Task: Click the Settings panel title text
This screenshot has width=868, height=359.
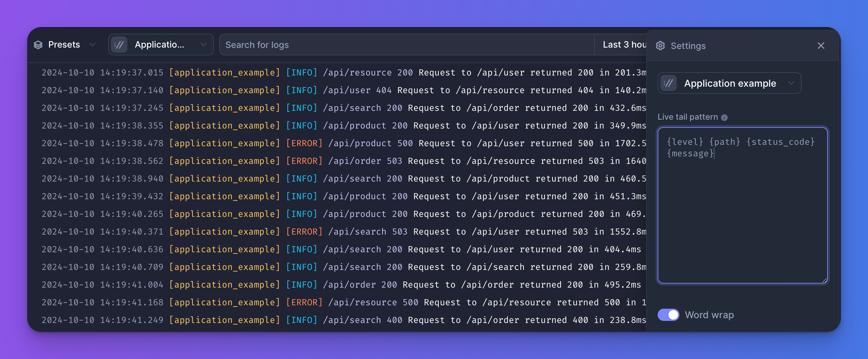Action: [x=688, y=46]
